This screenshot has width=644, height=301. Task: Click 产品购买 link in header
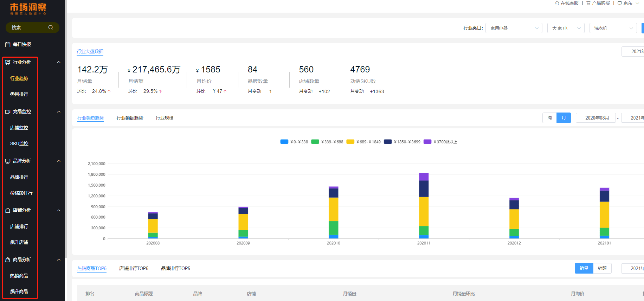[x=601, y=3]
